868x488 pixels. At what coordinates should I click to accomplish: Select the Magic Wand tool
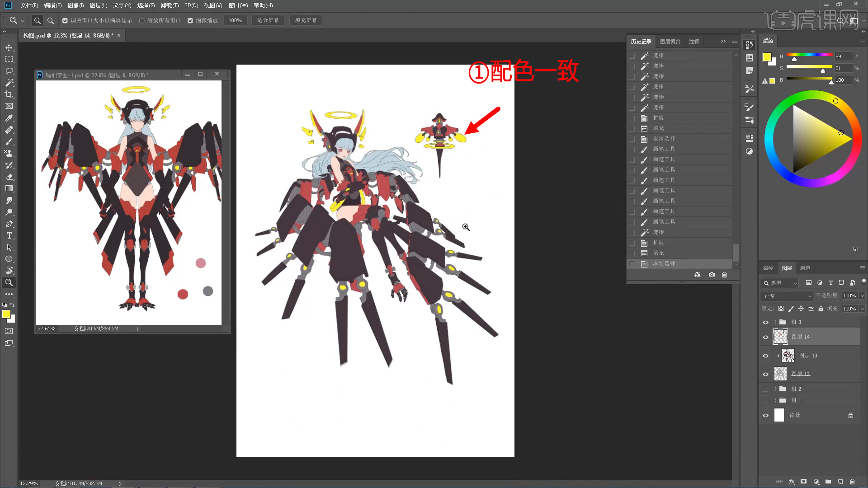pos(9,83)
